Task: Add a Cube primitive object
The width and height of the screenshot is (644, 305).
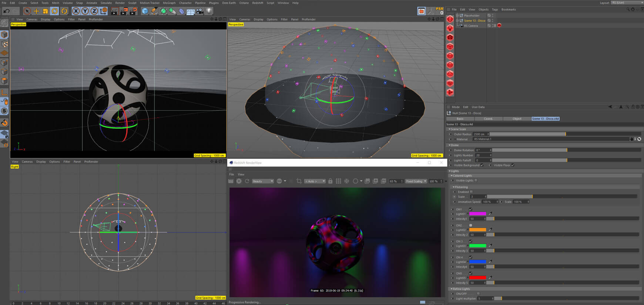Action: click(x=145, y=11)
